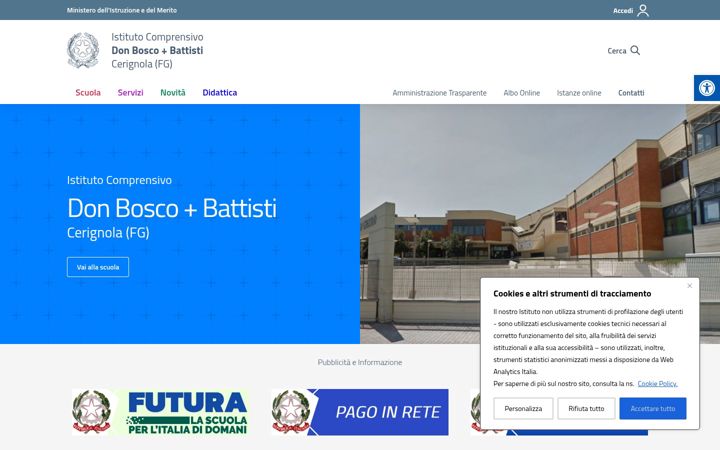Click the Accettare tutto button
Screen dimensions: 720x450
point(652,408)
